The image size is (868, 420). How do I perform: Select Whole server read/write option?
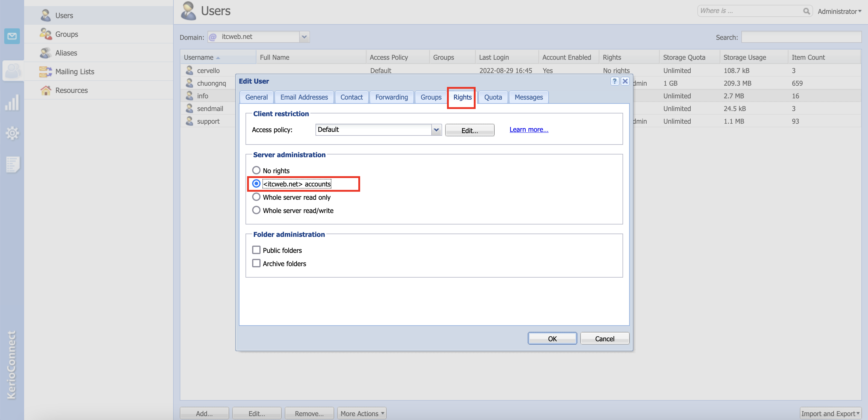click(256, 210)
